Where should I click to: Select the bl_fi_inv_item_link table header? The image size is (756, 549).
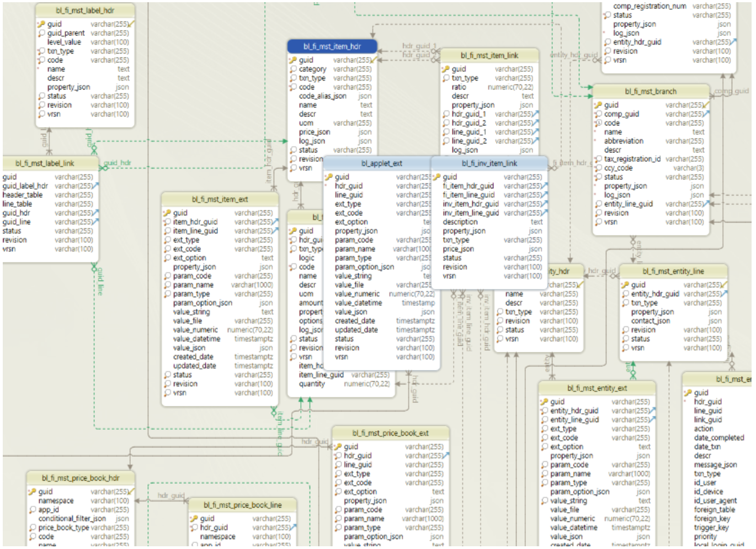(x=489, y=163)
